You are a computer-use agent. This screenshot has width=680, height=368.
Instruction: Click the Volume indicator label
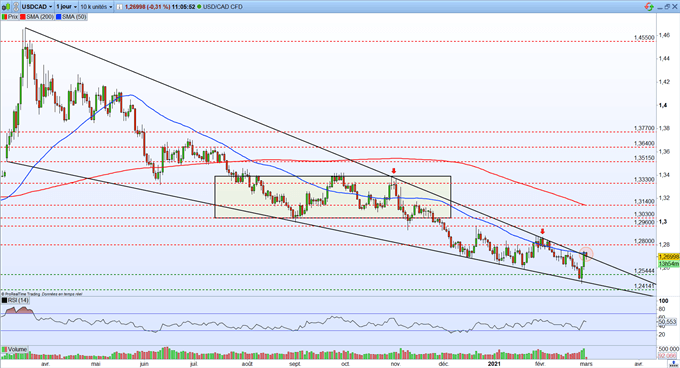click(17, 349)
